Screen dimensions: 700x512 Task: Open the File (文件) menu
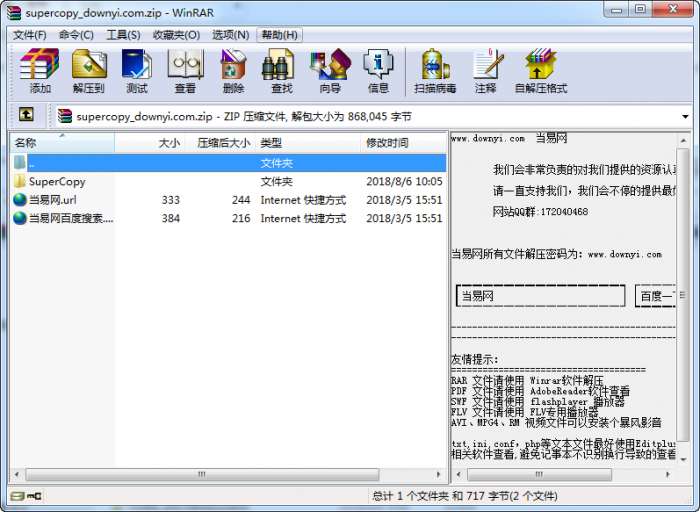[29, 35]
